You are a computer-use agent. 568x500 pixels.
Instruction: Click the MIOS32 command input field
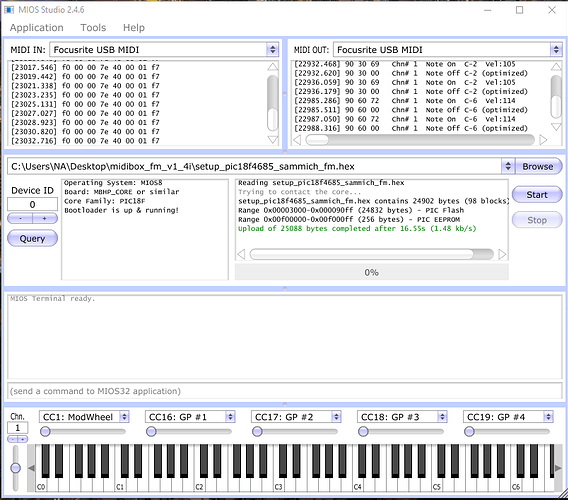[284, 391]
